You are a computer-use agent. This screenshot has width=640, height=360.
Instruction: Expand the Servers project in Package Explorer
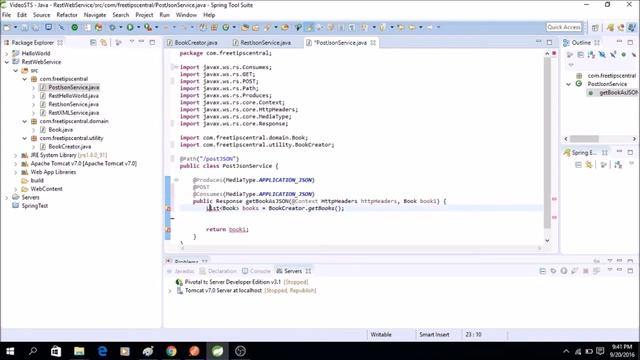click(7, 198)
